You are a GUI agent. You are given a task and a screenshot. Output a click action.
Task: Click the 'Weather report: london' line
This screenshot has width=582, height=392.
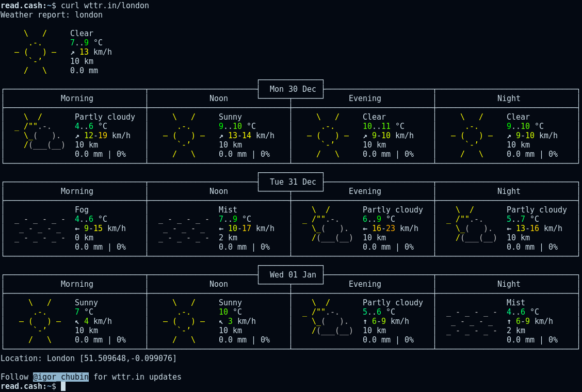pos(52,15)
